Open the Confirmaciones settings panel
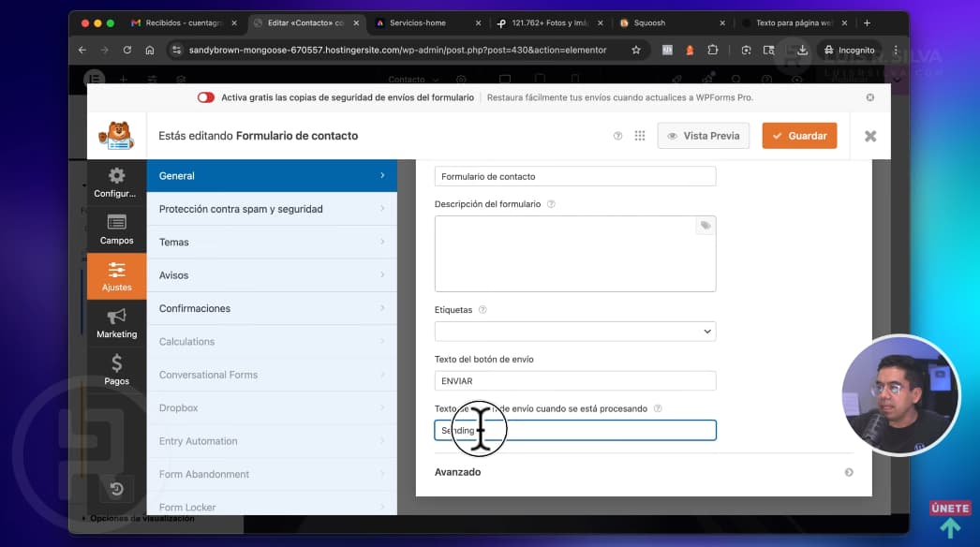This screenshot has height=547, width=980. 272,308
